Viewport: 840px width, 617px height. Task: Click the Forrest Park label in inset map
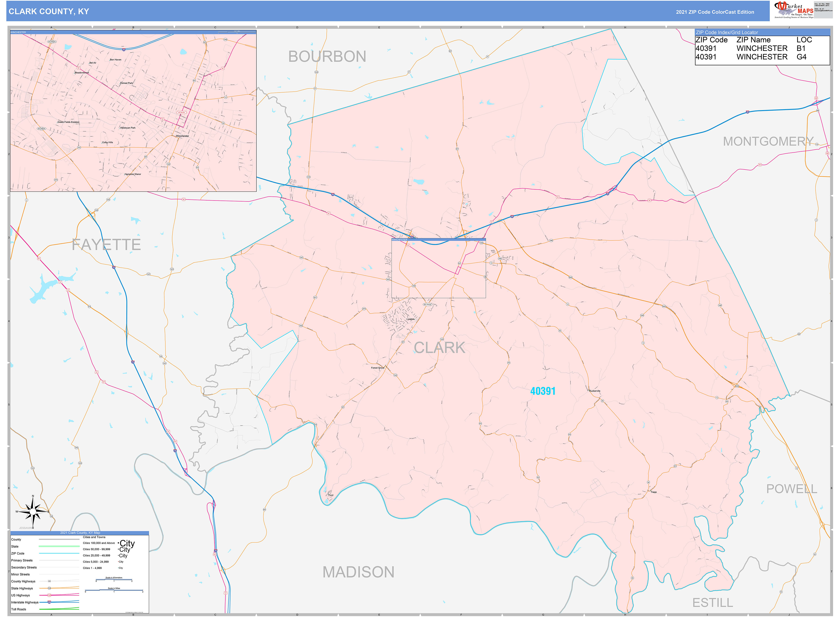click(x=126, y=83)
